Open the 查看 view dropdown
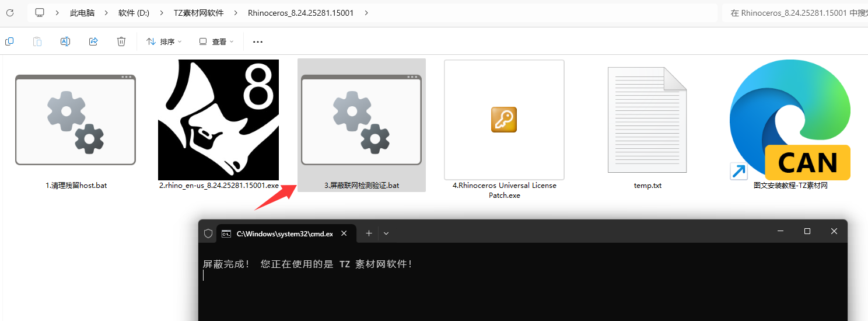 point(216,41)
